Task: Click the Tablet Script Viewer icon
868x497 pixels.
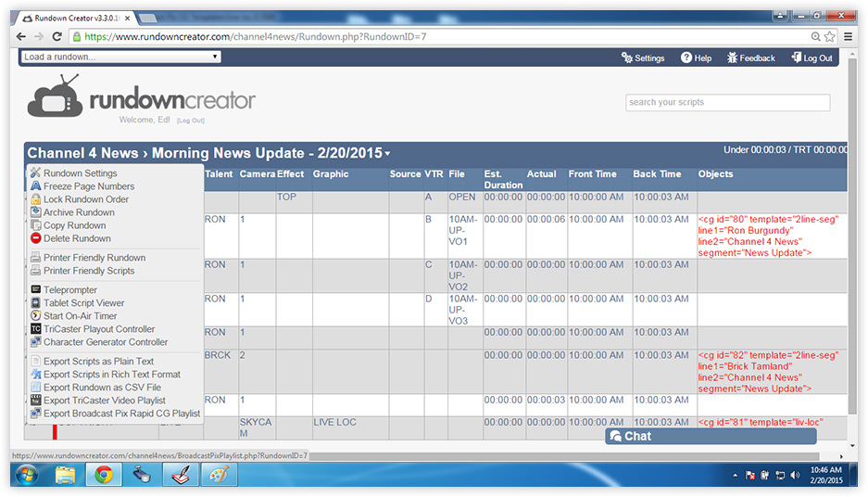Action: (x=35, y=302)
